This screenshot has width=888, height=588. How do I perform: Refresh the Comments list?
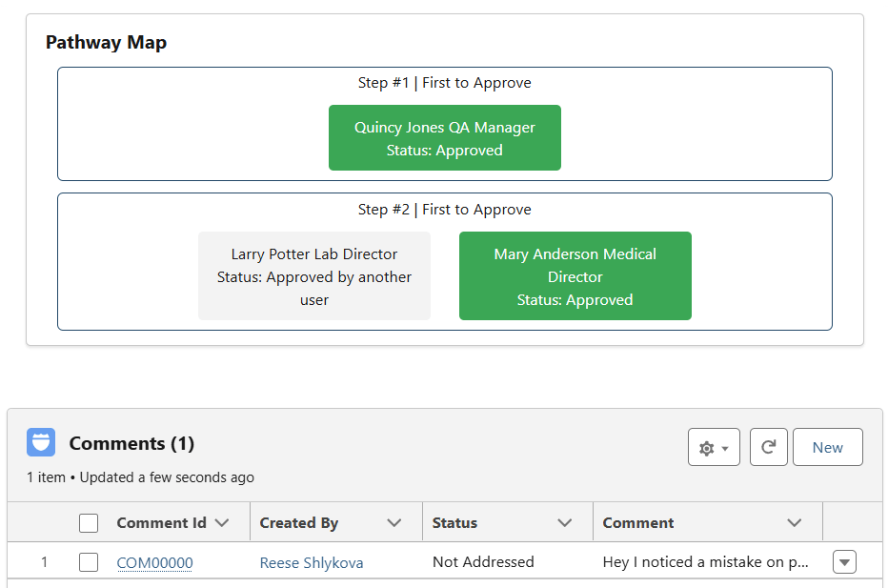pos(769,448)
